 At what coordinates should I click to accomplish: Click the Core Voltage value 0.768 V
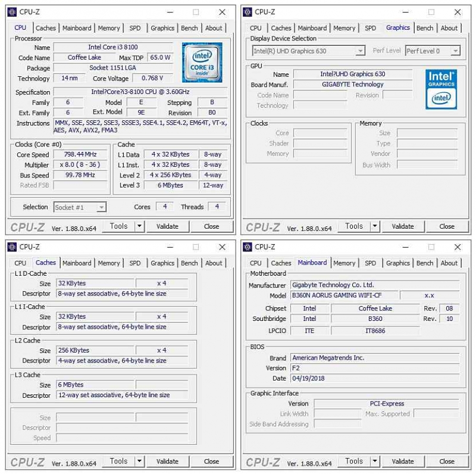[153, 78]
